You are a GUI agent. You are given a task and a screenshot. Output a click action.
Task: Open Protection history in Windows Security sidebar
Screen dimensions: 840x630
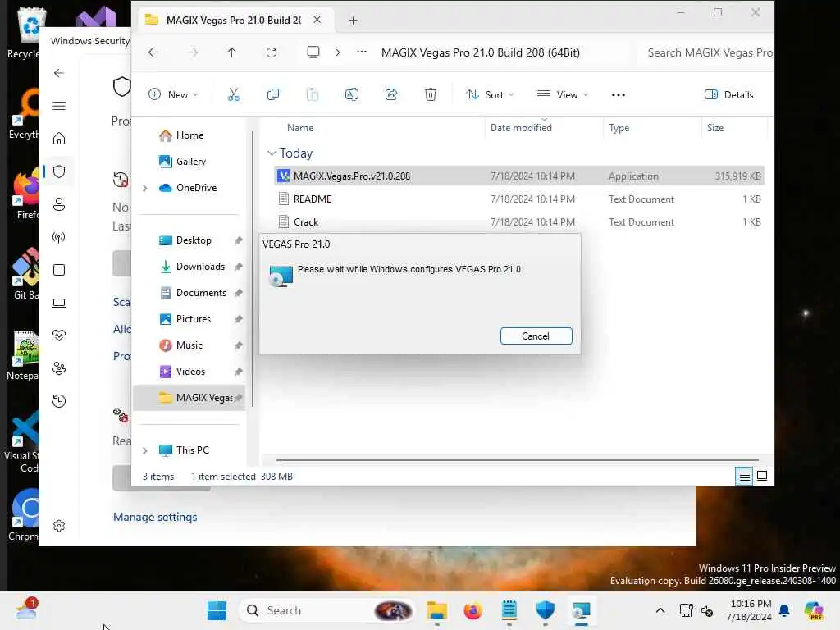pos(59,400)
